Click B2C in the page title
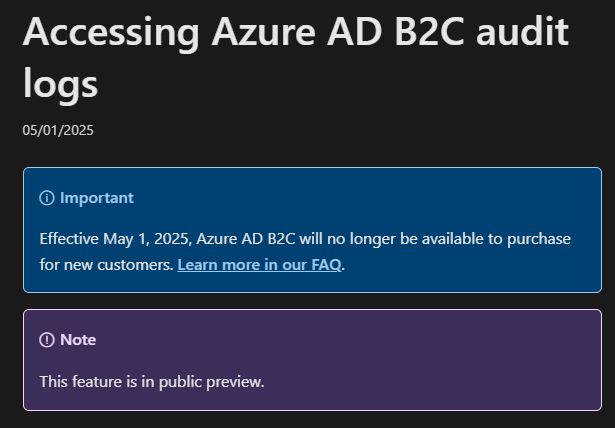The height and width of the screenshot is (428, 615). pyautogui.click(x=430, y=31)
